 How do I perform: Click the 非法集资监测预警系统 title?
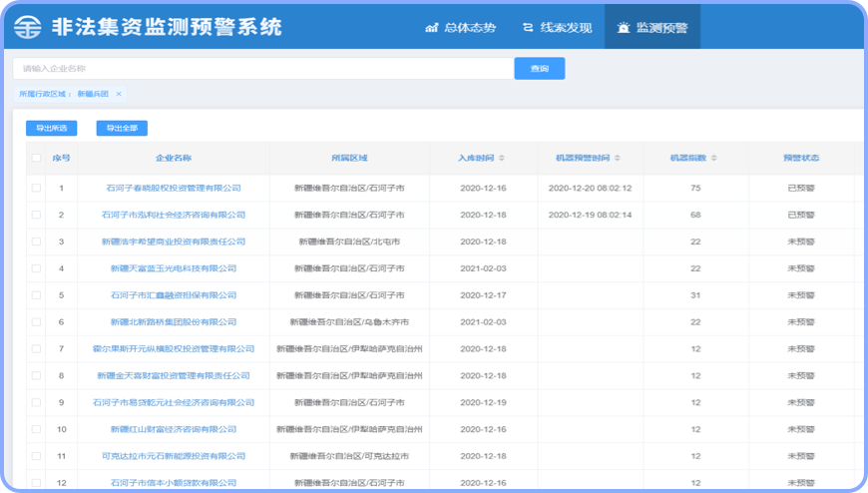coord(167,27)
